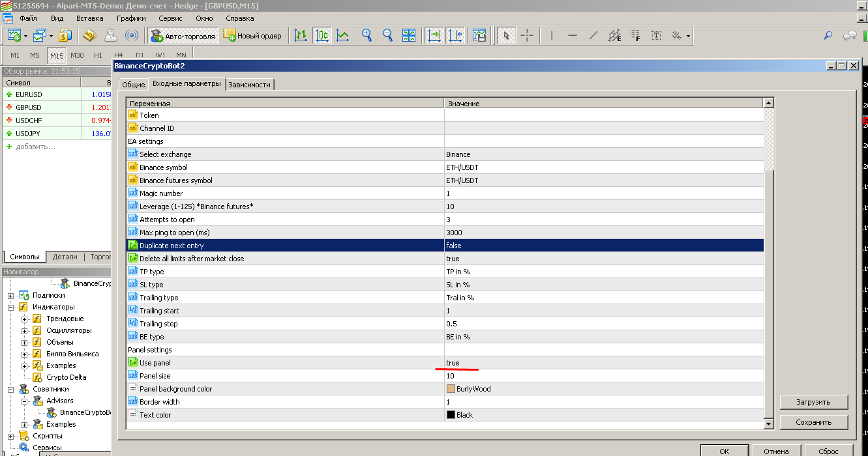Switch to the Общие tab
The width and height of the screenshot is (868, 456).
pos(134,85)
